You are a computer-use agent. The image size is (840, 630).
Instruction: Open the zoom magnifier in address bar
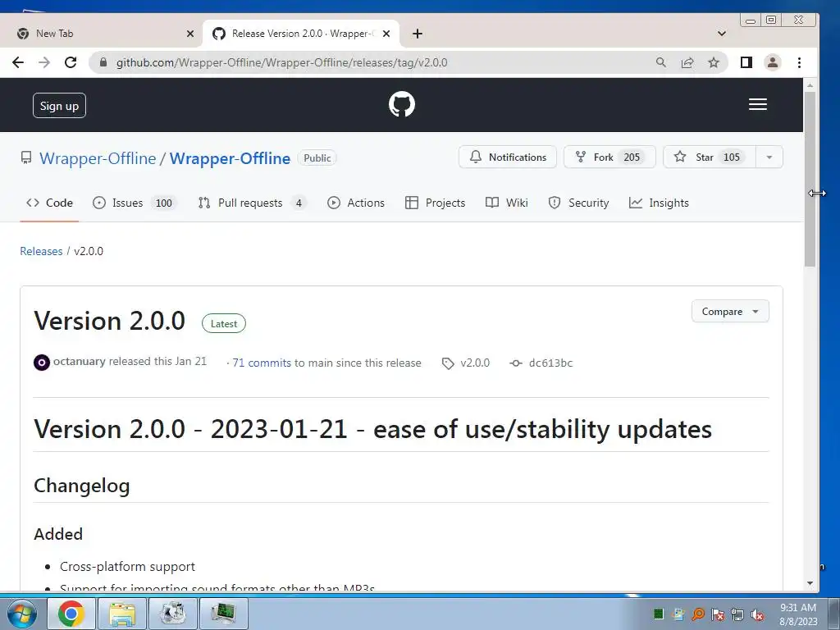pyautogui.click(x=661, y=62)
